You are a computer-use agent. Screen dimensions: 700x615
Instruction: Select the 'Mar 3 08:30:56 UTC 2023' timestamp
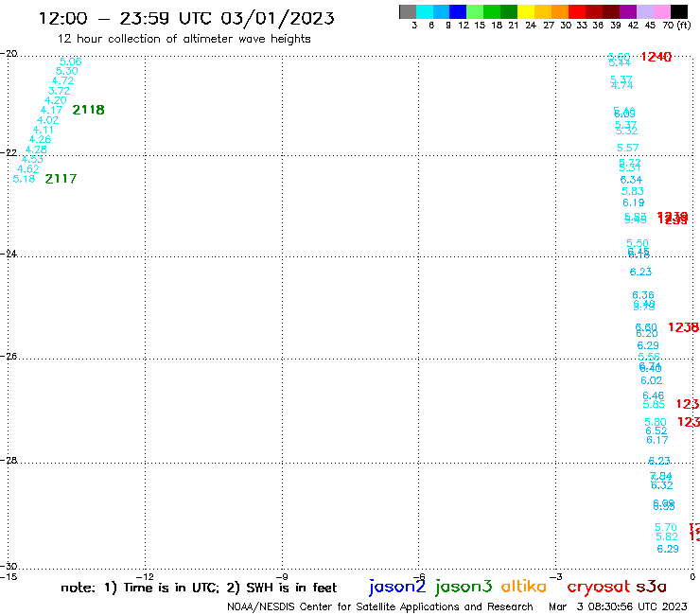(618, 606)
